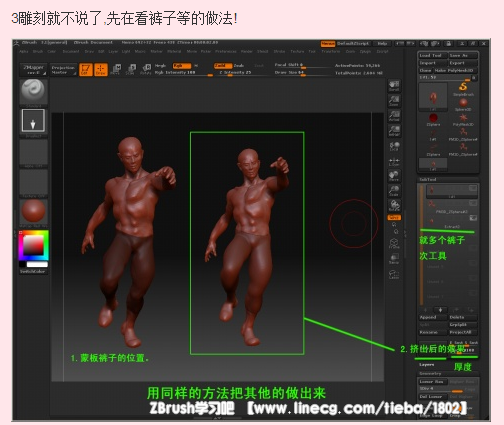The width and height of the screenshot is (504, 425).
Task: Open the Preferences menu
Action: click(226, 52)
